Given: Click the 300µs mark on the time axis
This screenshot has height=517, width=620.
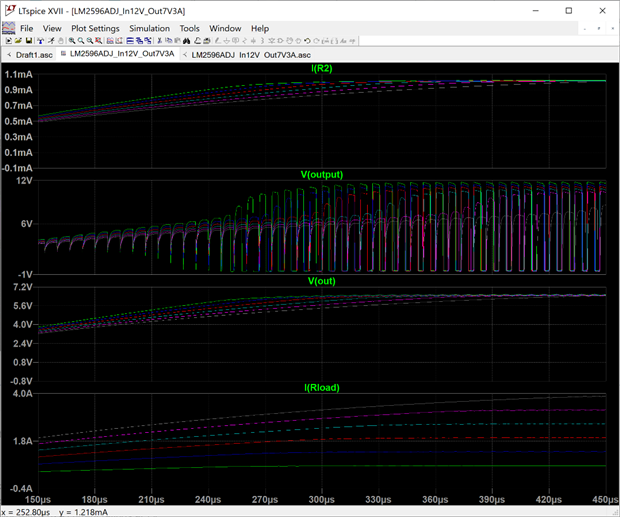Looking at the screenshot, I should [x=321, y=498].
